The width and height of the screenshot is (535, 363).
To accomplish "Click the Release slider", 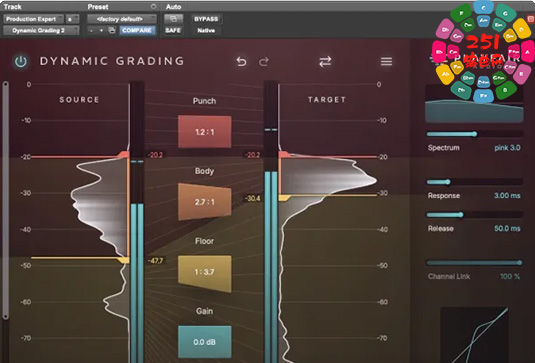I will coord(475,215).
